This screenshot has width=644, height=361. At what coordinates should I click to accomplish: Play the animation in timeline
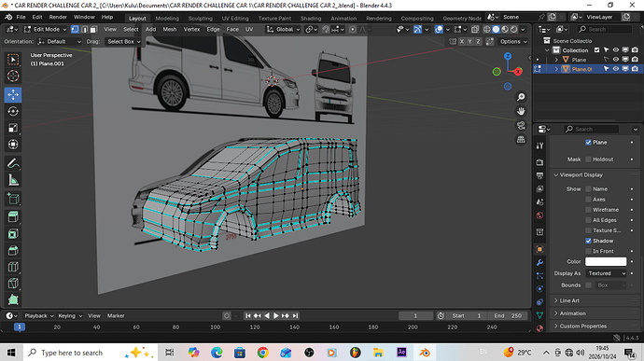[x=276, y=316]
